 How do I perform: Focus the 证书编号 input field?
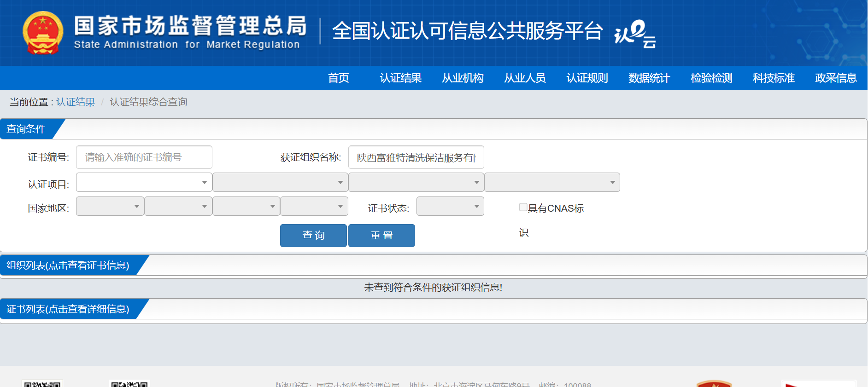click(144, 157)
